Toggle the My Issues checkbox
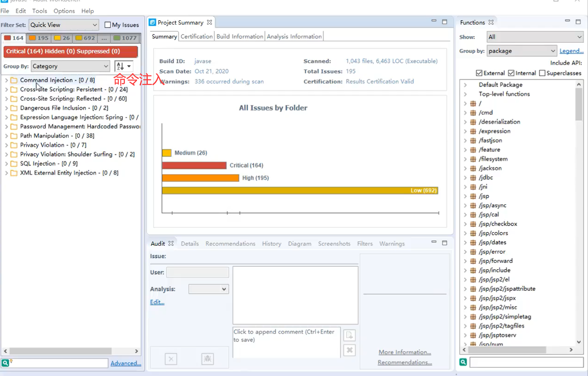This screenshot has height=376, width=588. tap(108, 25)
